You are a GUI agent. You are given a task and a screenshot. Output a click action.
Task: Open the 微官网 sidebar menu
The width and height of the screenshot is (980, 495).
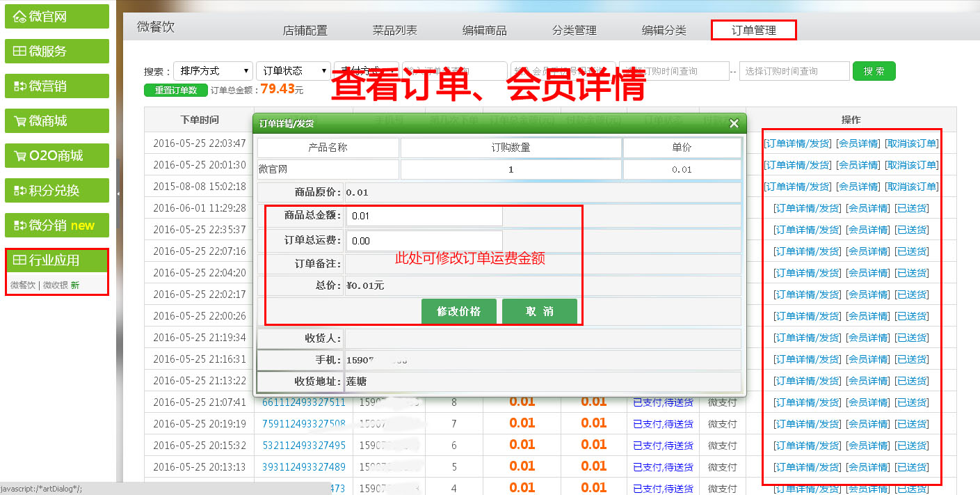coord(56,17)
